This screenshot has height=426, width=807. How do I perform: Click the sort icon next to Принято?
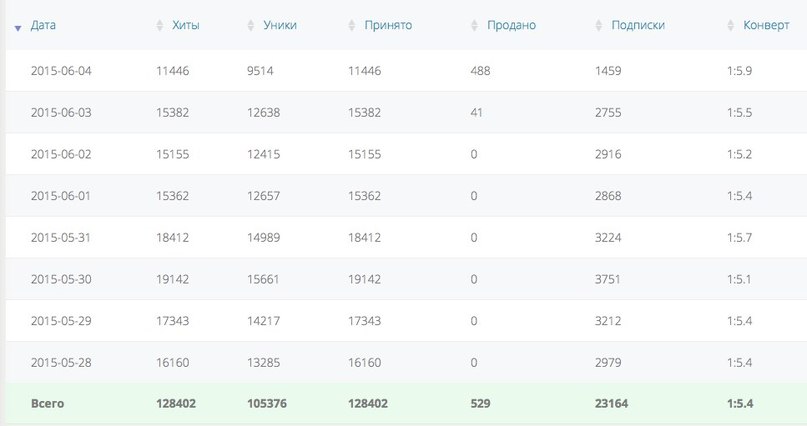click(352, 25)
